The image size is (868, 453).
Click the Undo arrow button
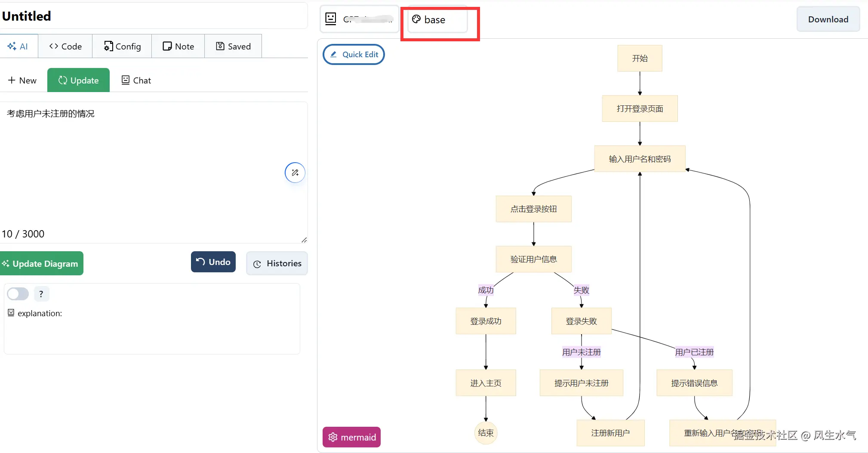pyautogui.click(x=213, y=262)
